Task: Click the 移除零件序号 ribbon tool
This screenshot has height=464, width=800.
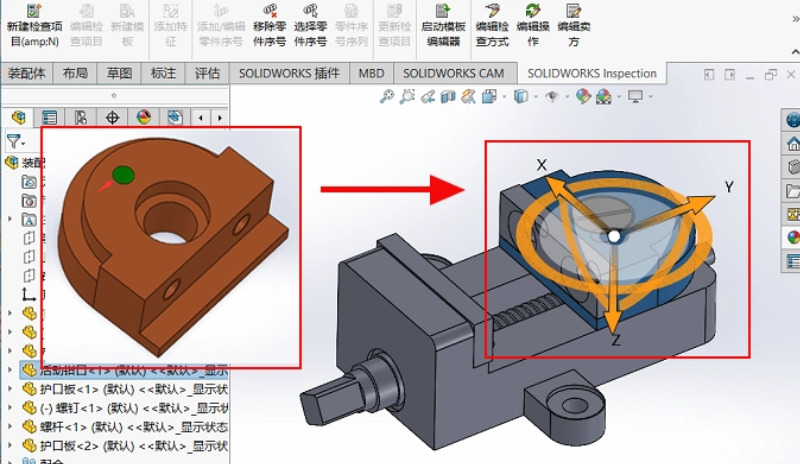Action: click(269, 26)
